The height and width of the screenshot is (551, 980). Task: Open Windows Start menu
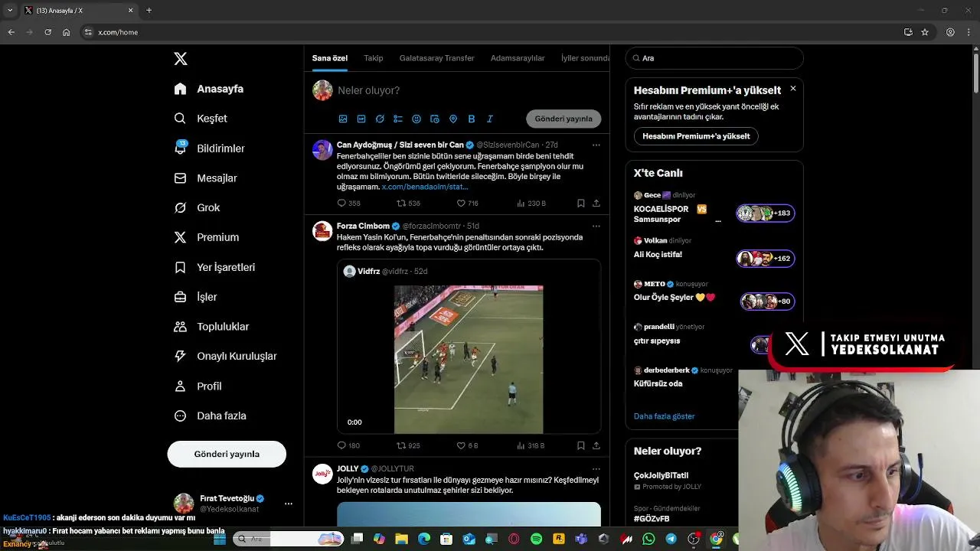[x=220, y=540]
